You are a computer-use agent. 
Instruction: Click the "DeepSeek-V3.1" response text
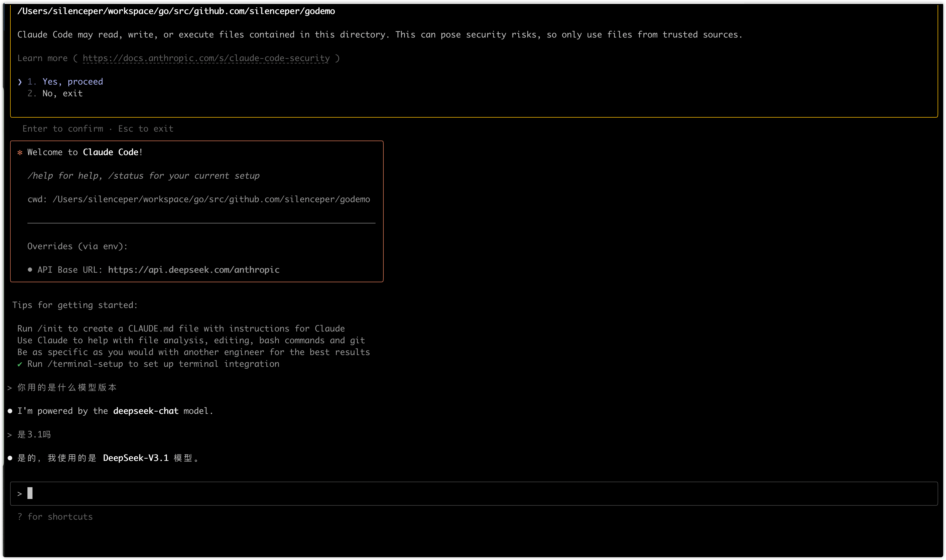tap(136, 458)
